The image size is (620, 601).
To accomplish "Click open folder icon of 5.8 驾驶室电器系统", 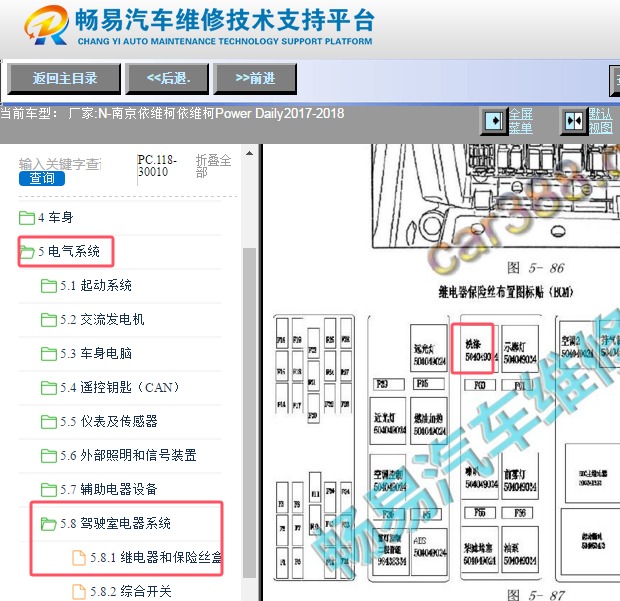I will point(49,524).
